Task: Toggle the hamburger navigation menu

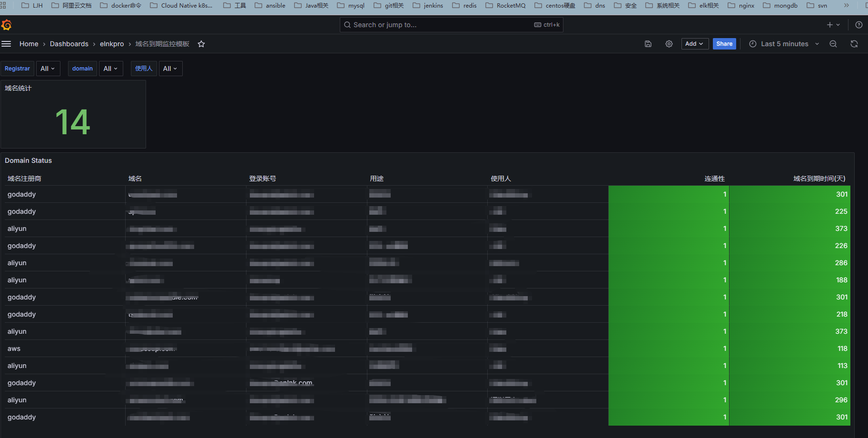Action: click(x=6, y=44)
